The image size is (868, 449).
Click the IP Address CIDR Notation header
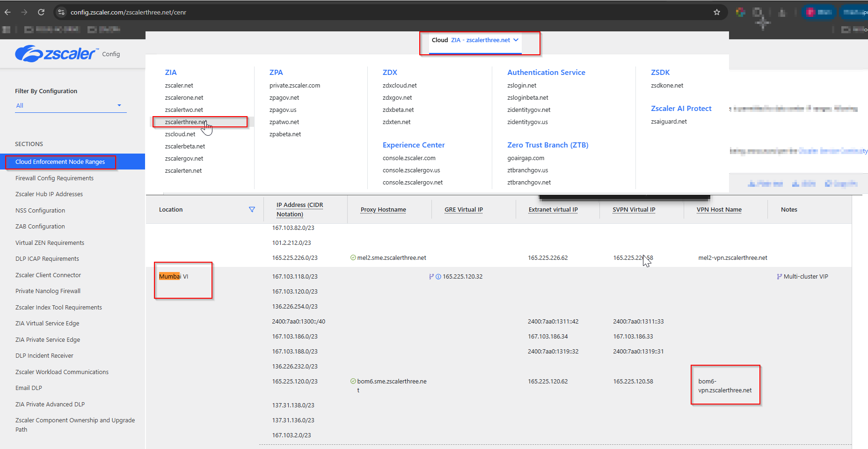300,209
